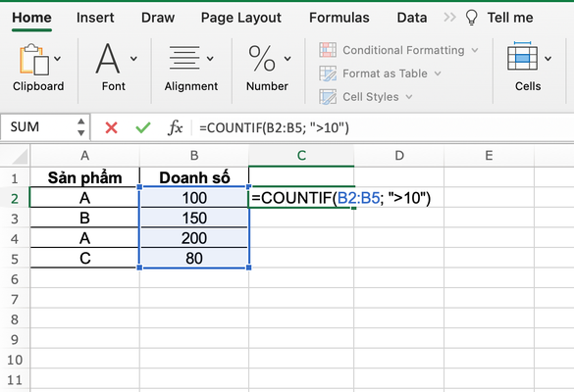Switch to the Data tab
The width and height of the screenshot is (574, 392).
coord(412,18)
